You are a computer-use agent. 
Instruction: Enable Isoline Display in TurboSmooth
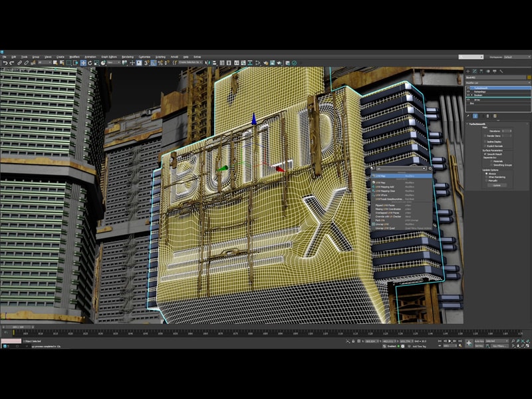tap(485, 142)
